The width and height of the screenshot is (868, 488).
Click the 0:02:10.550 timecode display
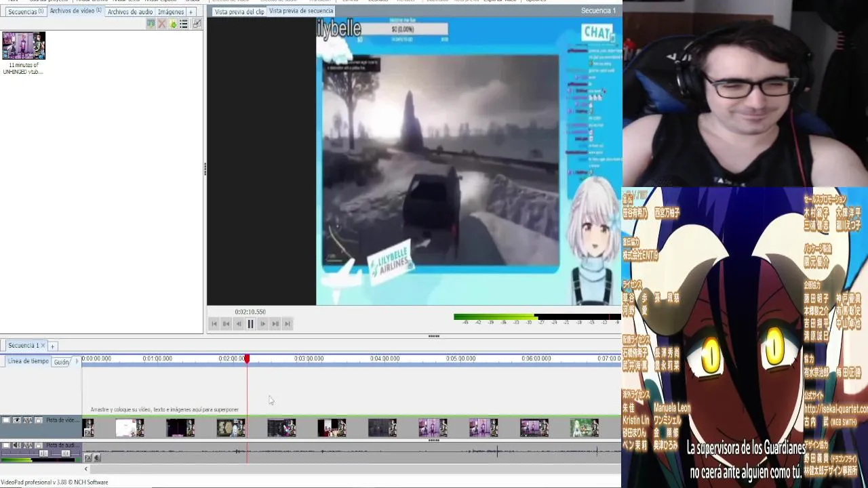click(x=250, y=312)
